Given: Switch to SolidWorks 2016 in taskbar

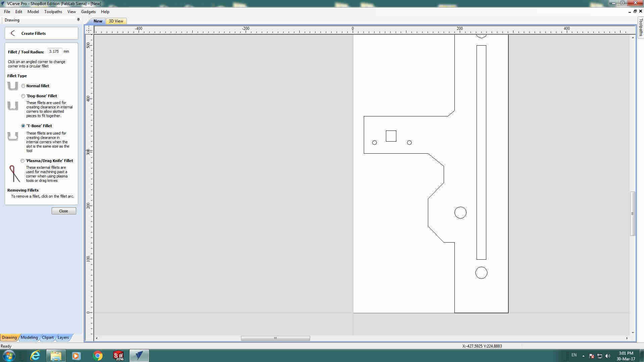Looking at the screenshot, I should pyautogui.click(x=118, y=356).
